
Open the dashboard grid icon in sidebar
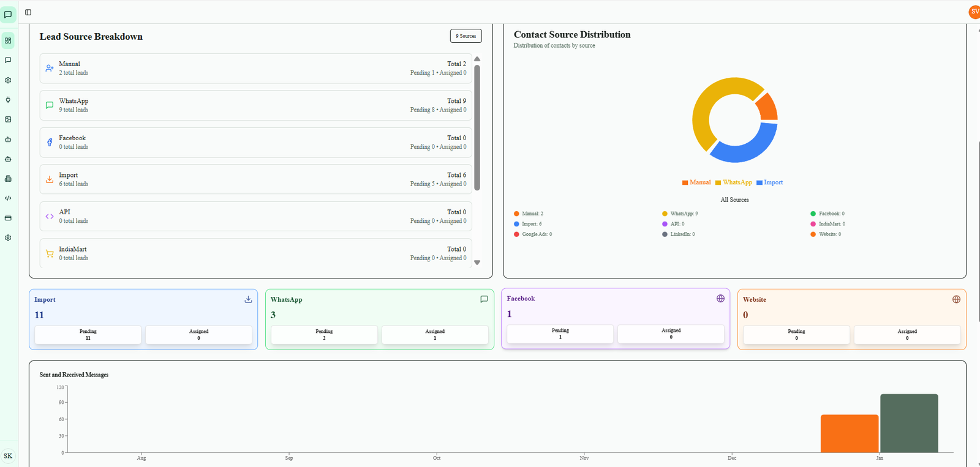click(x=8, y=40)
